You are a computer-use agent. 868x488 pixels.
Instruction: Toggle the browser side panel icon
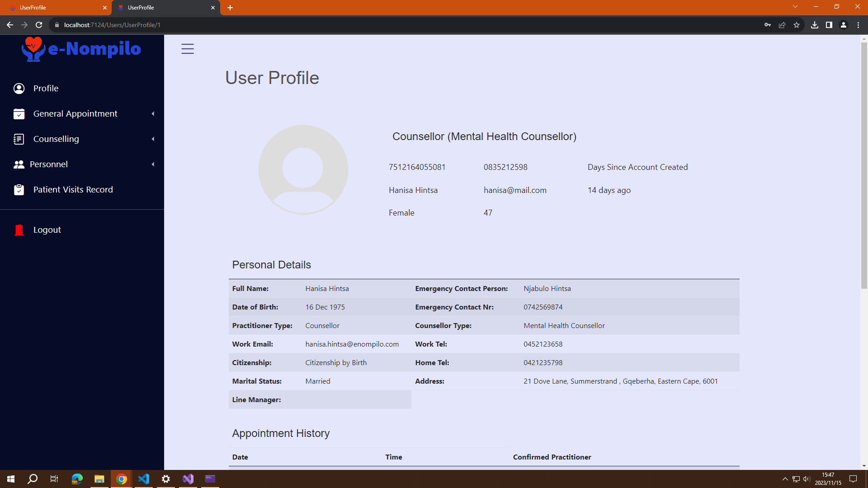[829, 25]
